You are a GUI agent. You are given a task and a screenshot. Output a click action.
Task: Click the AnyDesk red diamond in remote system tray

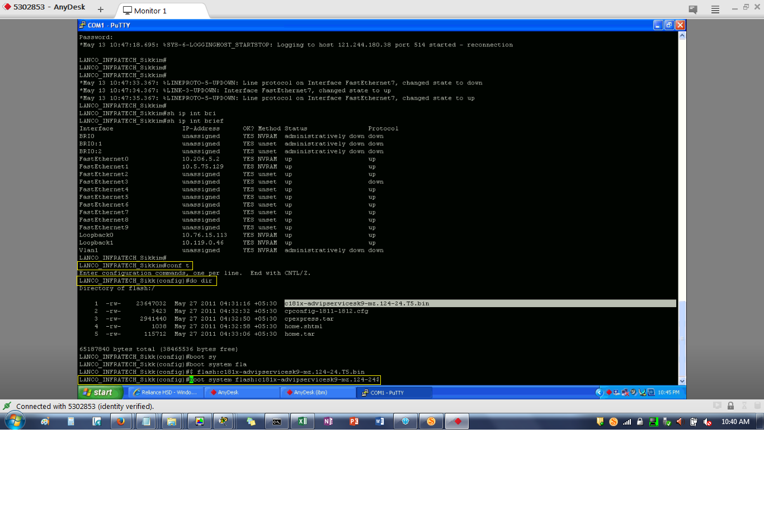(x=609, y=392)
